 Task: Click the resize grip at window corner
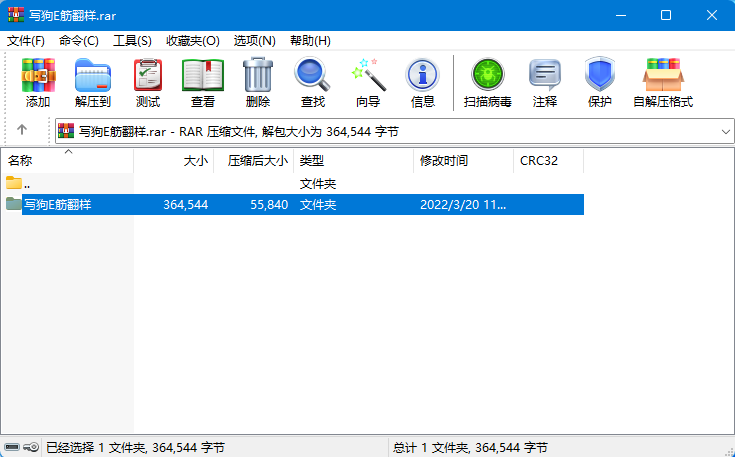[x=728, y=451]
